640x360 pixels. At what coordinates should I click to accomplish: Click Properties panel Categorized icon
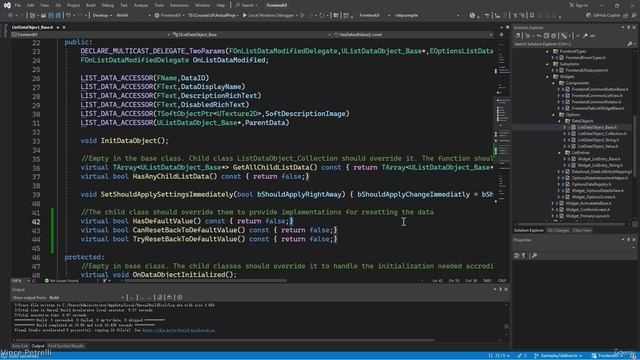[x=517, y=256]
